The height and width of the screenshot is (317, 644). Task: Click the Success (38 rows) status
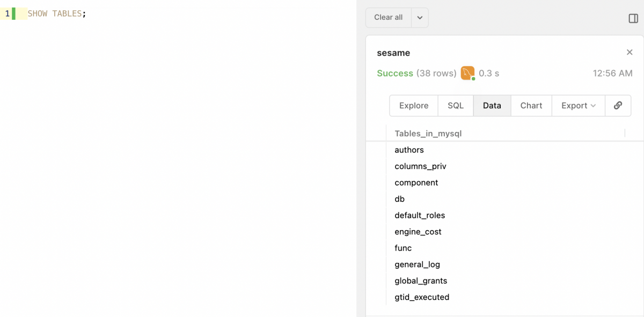click(x=416, y=73)
